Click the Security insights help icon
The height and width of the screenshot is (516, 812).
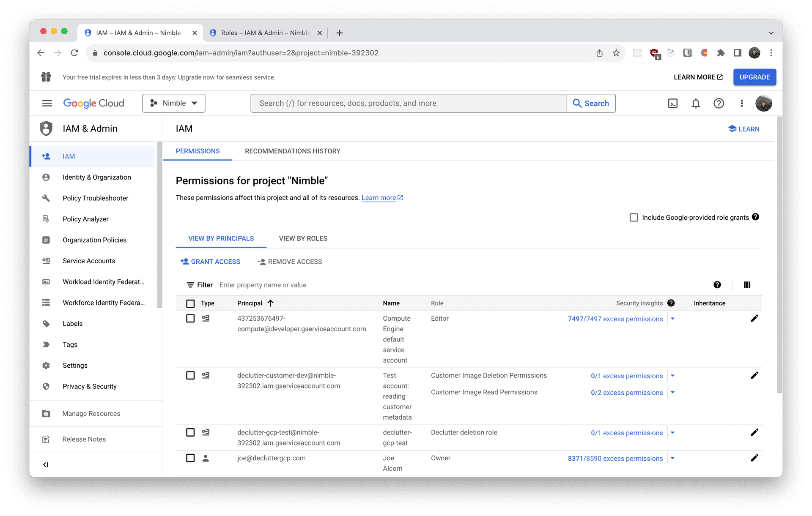[x=671, y=303]
